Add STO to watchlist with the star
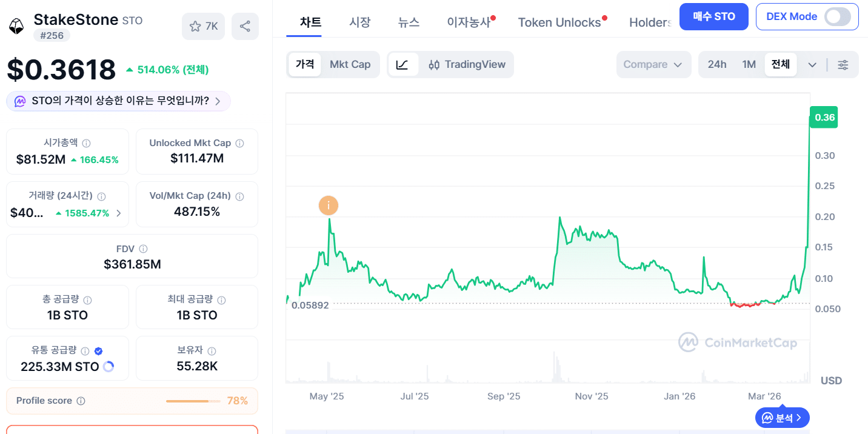Viewport: 868px width, 434px height. pos(195,26)
